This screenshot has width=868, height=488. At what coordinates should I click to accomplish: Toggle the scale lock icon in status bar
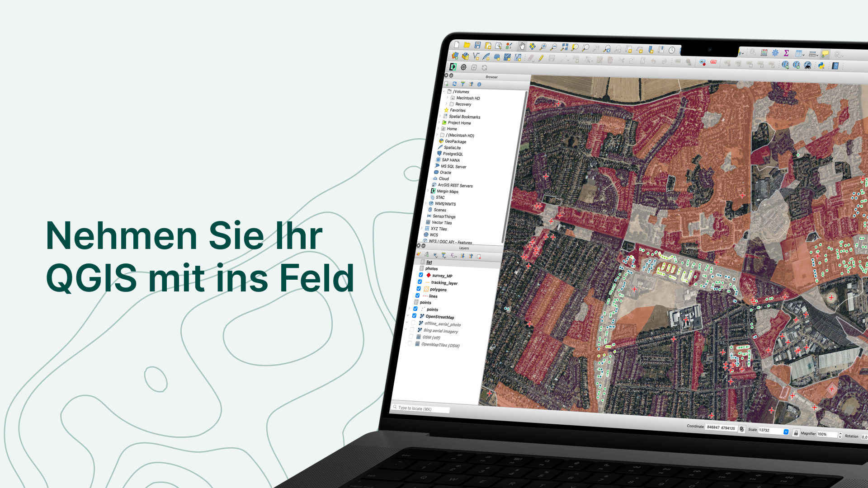click(x=796, y=432)
